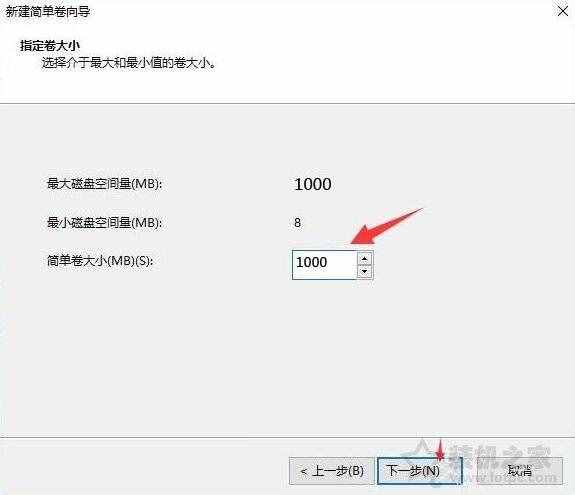Click the 新建简单卷向导 window title

click(48, 12)
